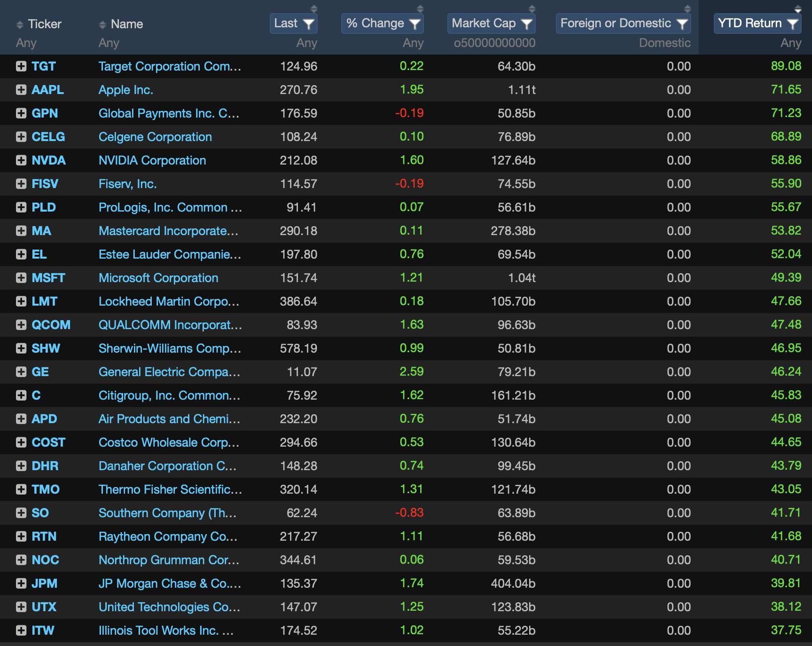
Task: Open the MSFT ticker link
Action: pyautogui.click(x=48, y=278)
